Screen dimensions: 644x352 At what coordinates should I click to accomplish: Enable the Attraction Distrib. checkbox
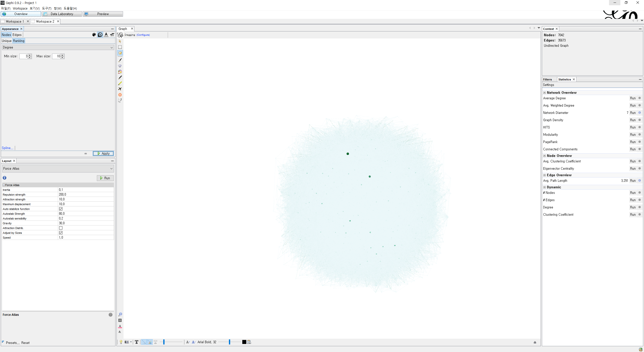pos(61,228)
